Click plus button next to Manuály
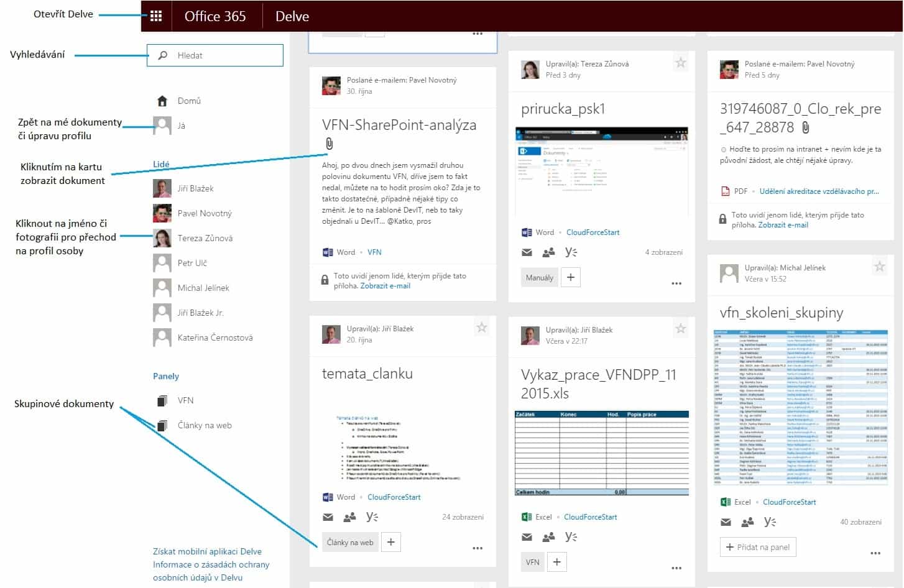 click(571, 277)
